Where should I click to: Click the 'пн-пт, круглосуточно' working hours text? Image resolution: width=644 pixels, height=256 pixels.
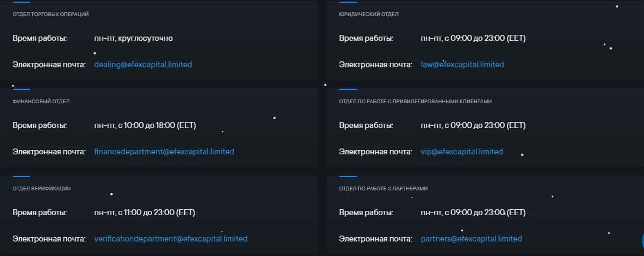coord(133,38)
